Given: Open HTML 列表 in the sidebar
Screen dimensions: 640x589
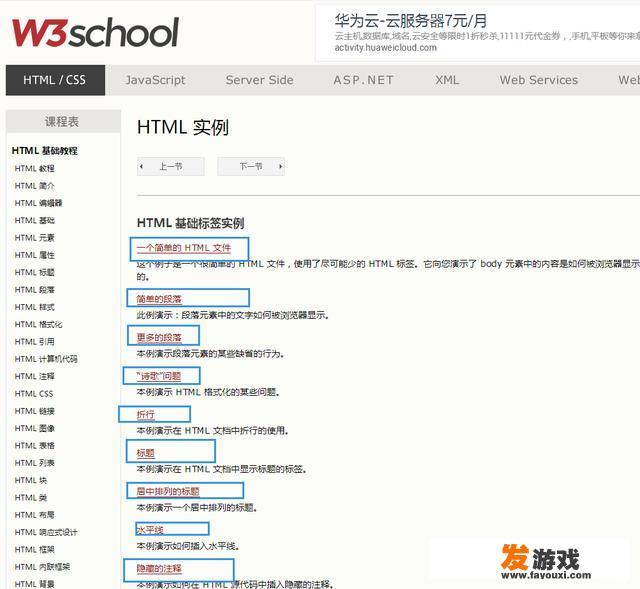Looking at the screenshot, I should pyautogui.click(x=35, y=463).
